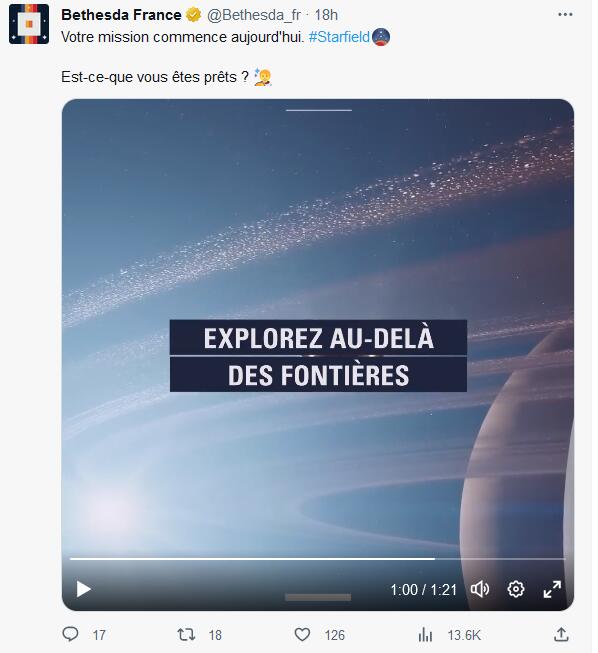
Task: Click the 18 retweets count
Action: tap(215, 635)
